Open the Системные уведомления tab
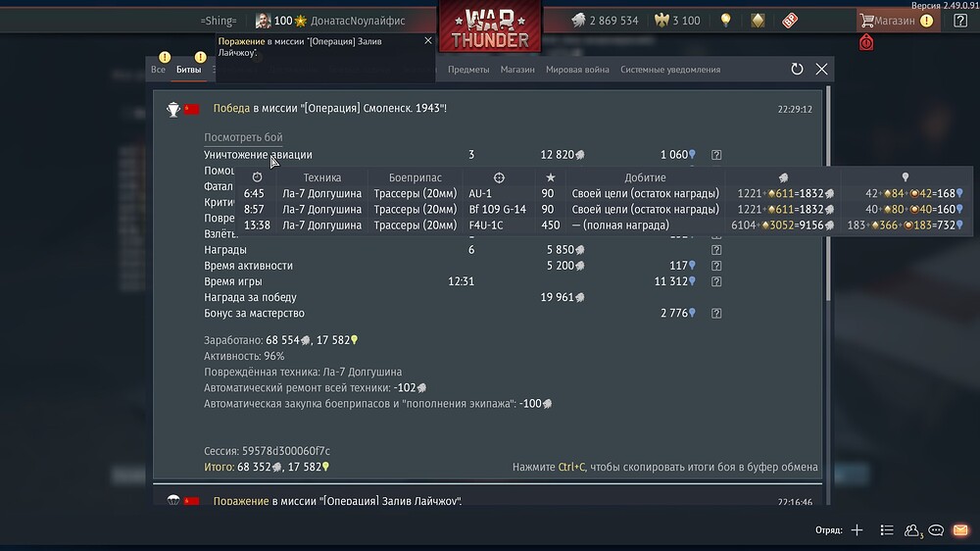Image resolution: width=980 pixels, height=551 pixels. [x=670, y=70]
